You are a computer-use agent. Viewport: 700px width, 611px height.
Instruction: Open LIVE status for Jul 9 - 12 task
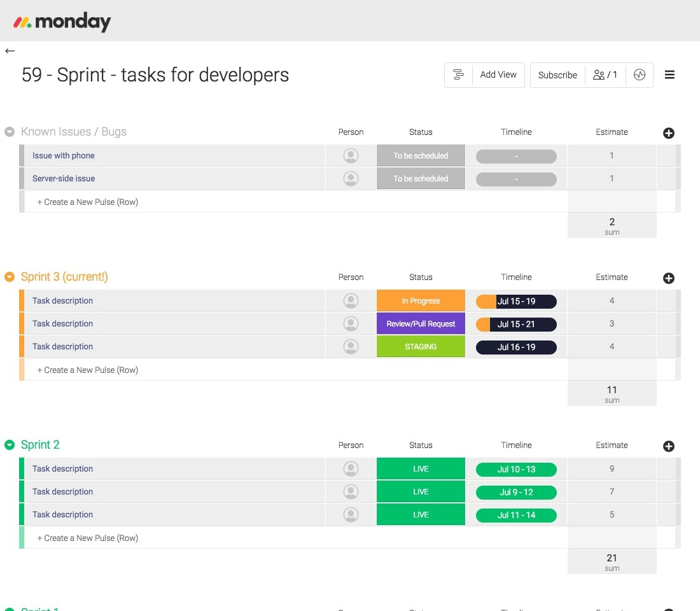pyautogui.click(x=421, y=491)
